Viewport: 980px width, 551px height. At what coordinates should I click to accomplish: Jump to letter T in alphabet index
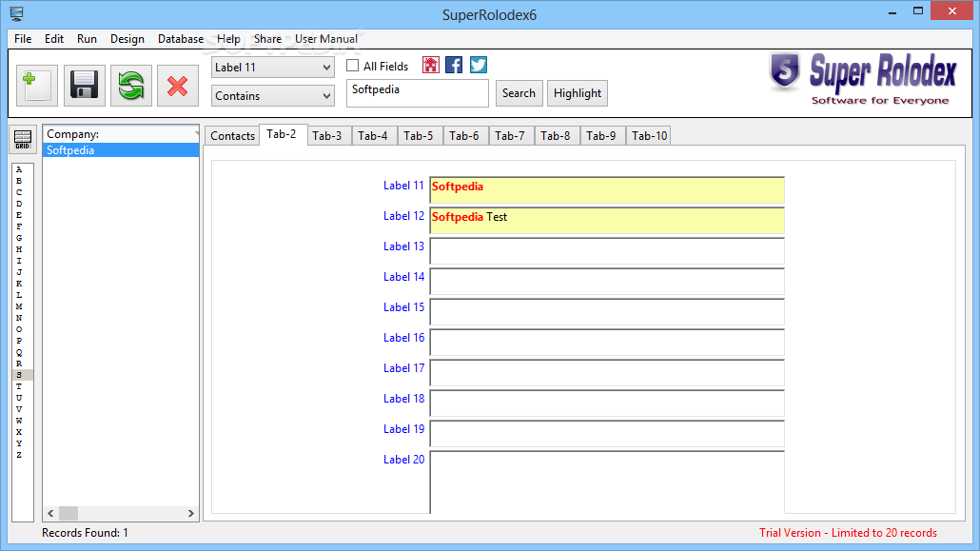(19, 386)
